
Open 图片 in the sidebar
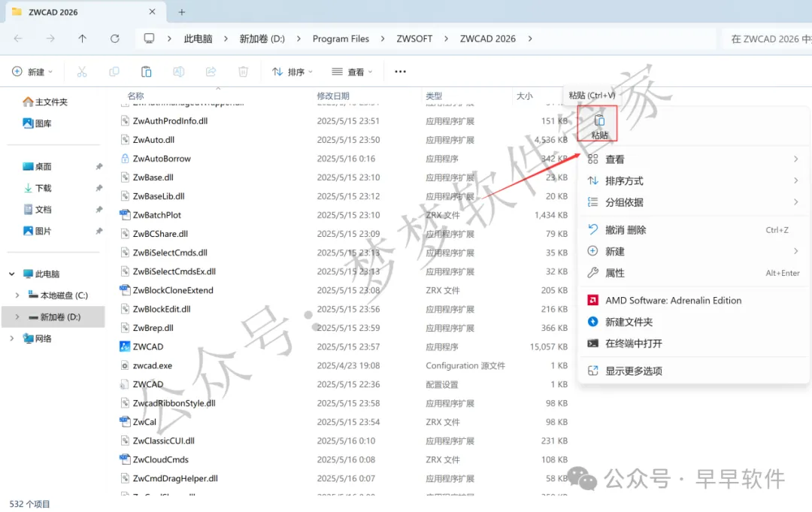38,231
